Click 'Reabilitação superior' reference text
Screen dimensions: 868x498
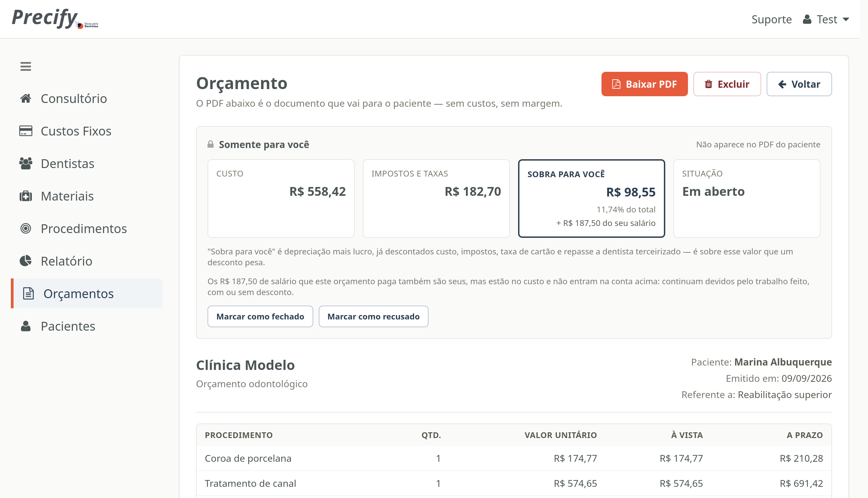[x=785, y=395]
